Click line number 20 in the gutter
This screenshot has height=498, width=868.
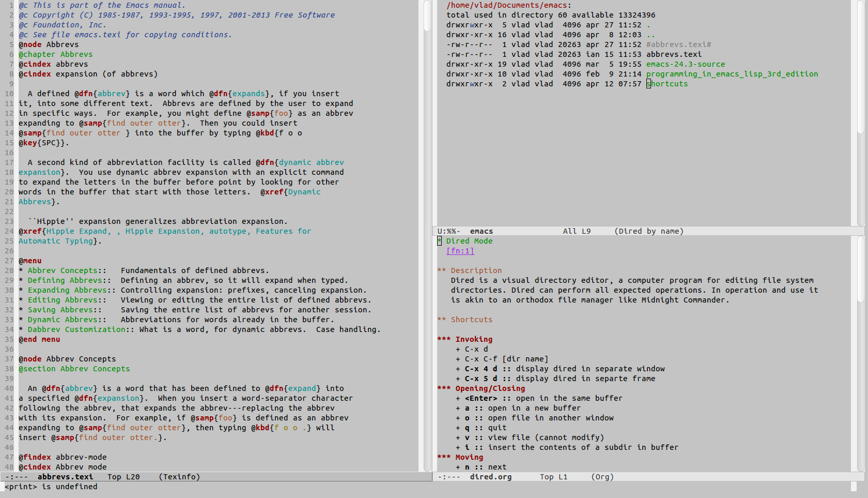9,192
